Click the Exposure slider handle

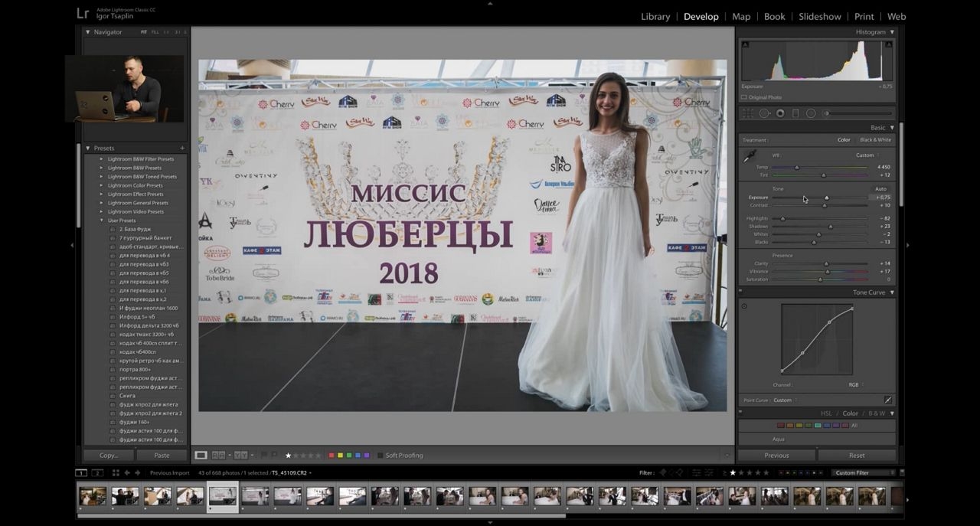826,198
